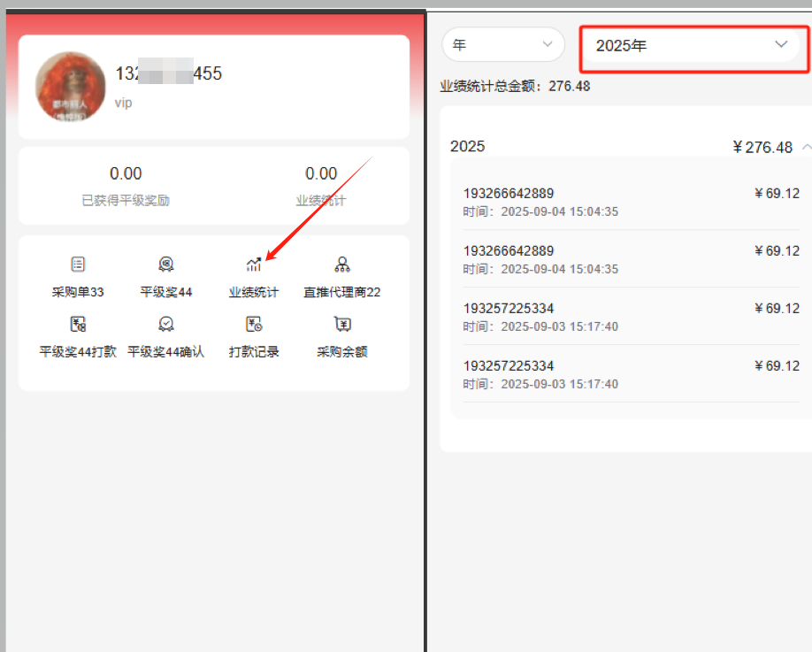Viewport: 812px width, 652px height.
Task: Open the 打款记录 payment records icon
Action: pyautogui.click(x=254, y=325)
